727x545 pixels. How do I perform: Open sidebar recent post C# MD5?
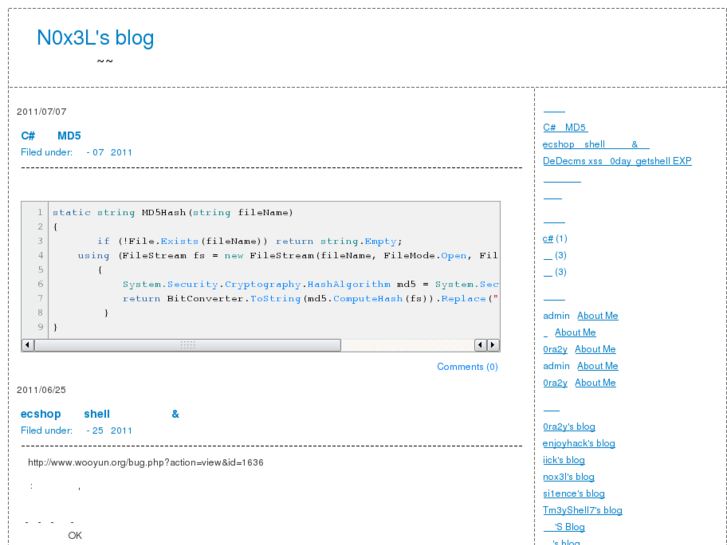[565, 128]
